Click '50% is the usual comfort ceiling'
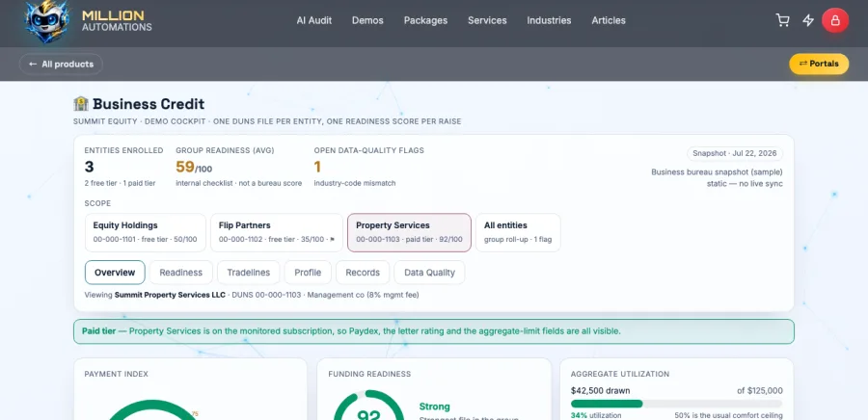This screenshot has width=868, height=420. pyautogui.click(x=728, y=415)
